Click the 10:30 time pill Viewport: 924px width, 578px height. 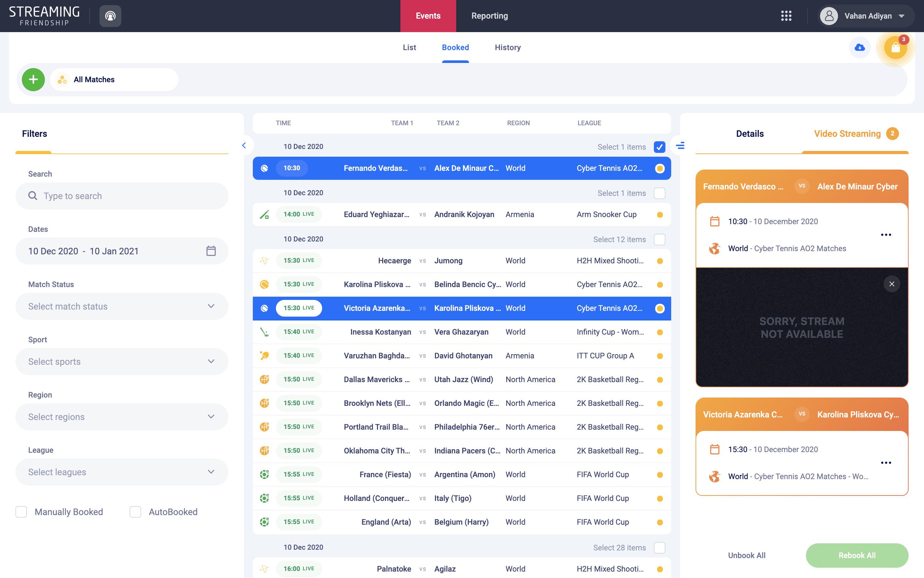coord(292,168)
